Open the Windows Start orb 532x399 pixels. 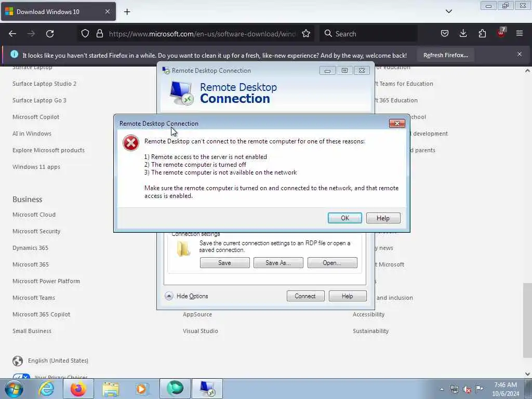tap(14, 389)
